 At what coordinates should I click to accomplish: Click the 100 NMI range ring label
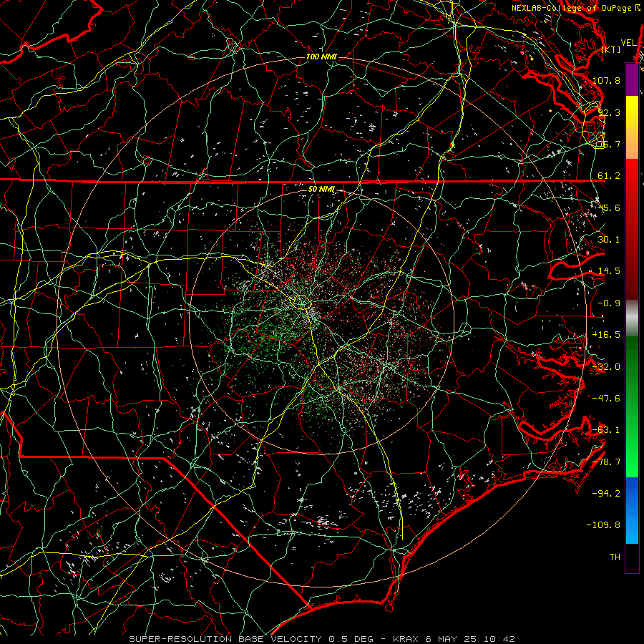click(321, 57)
